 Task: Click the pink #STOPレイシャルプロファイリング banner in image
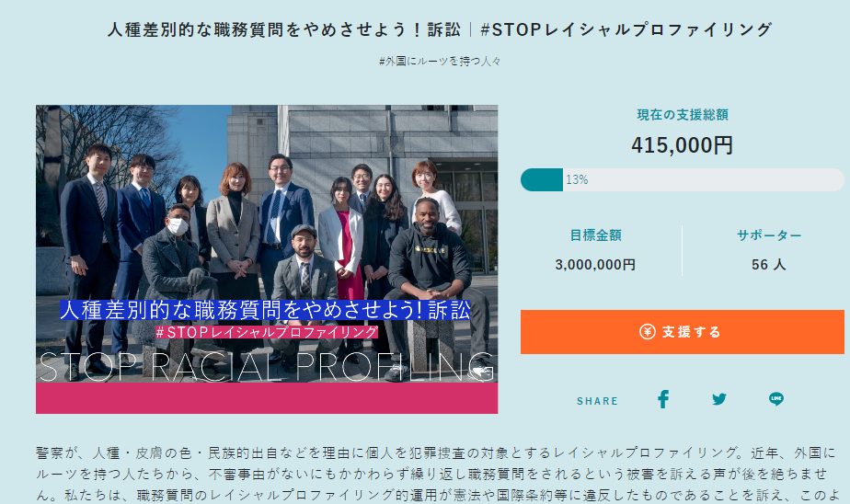click(266, 332)
